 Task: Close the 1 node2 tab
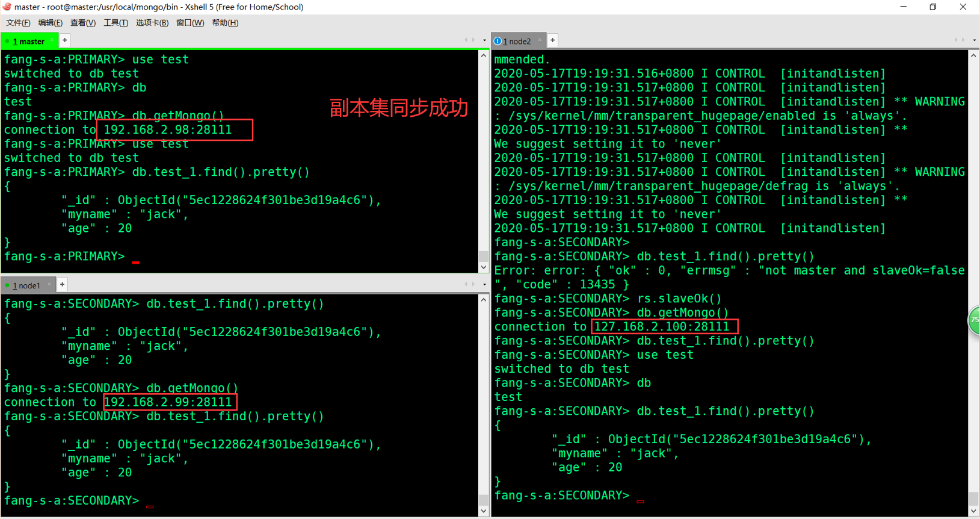pos(539,40)
